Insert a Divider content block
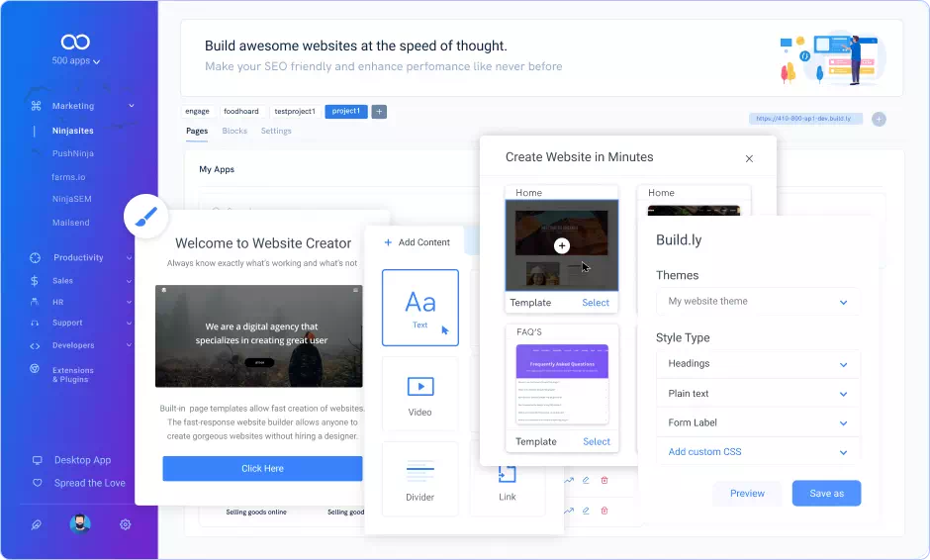Image resolution: width=930 pixels, height=560 pixels. point(420,478)
